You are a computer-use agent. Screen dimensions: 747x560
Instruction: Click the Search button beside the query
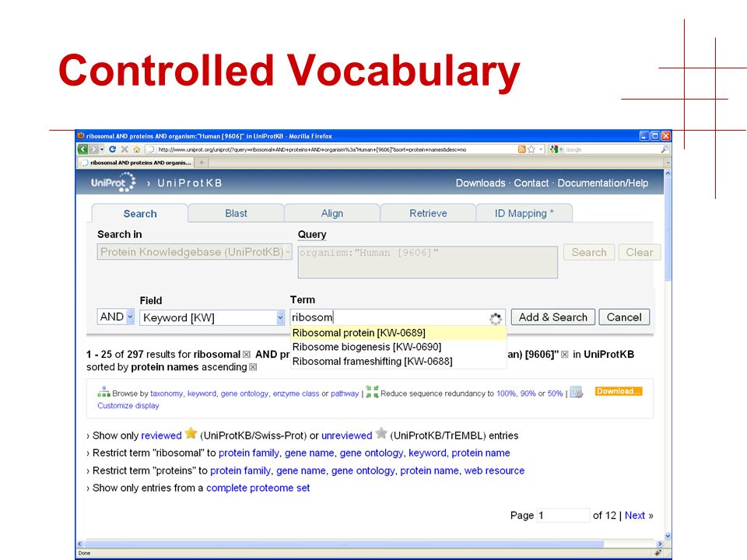[589, 252]
